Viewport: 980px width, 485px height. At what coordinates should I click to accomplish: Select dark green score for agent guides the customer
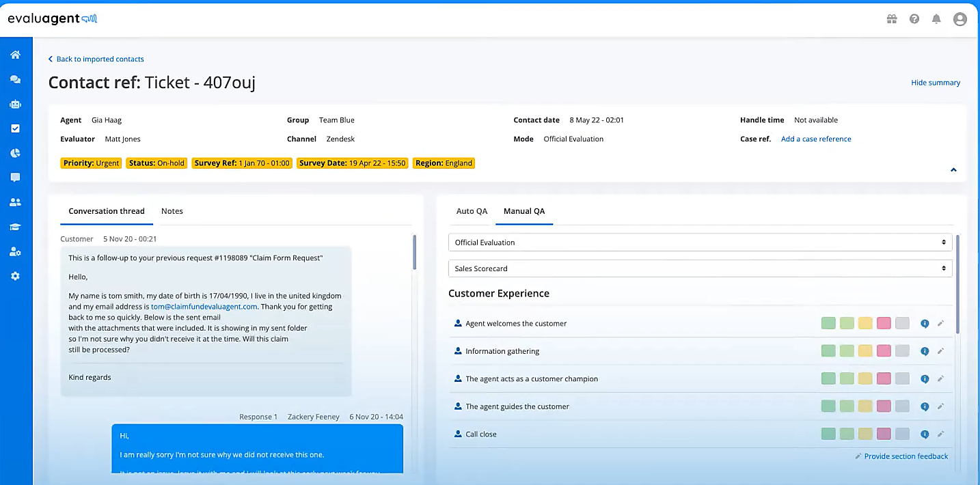(828, 406)
